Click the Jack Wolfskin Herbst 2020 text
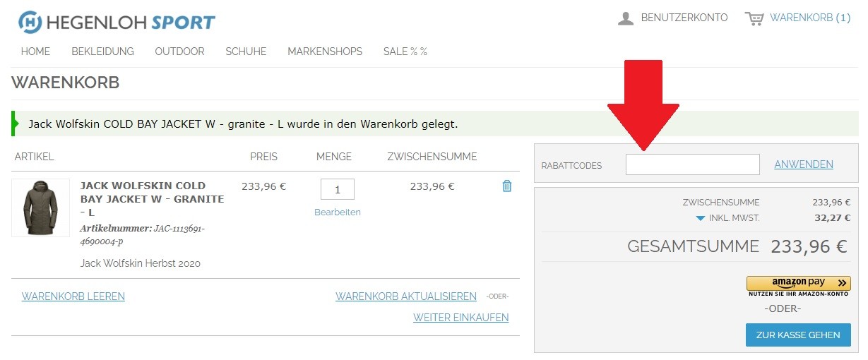Image resolution: width=868 pixels, height=360 pixels. [x=141, y=263]
